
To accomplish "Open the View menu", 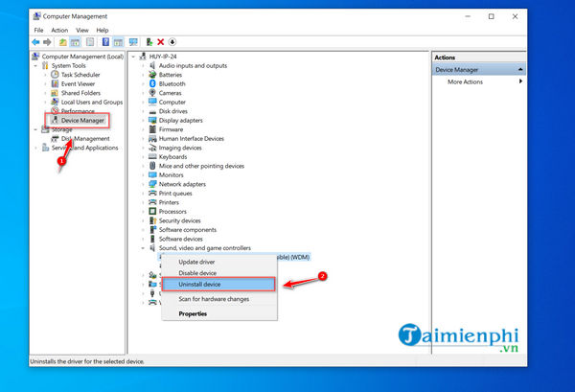I will [x=82, y=30].
